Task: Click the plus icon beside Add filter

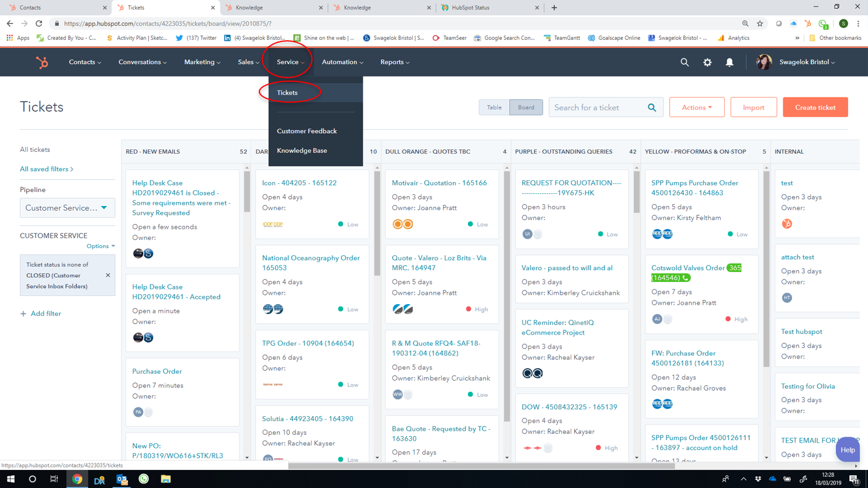Action: [x=23, y=313]
